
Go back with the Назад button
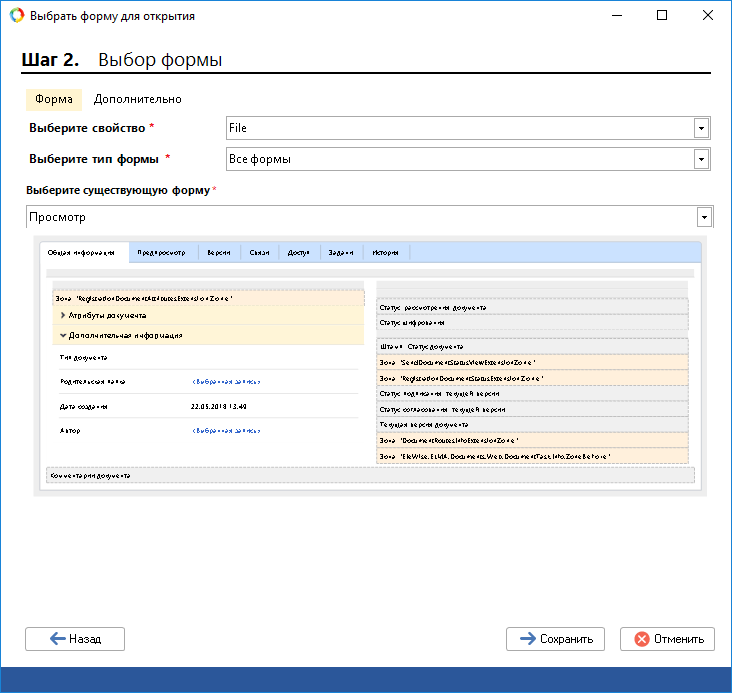pos(75,639)
